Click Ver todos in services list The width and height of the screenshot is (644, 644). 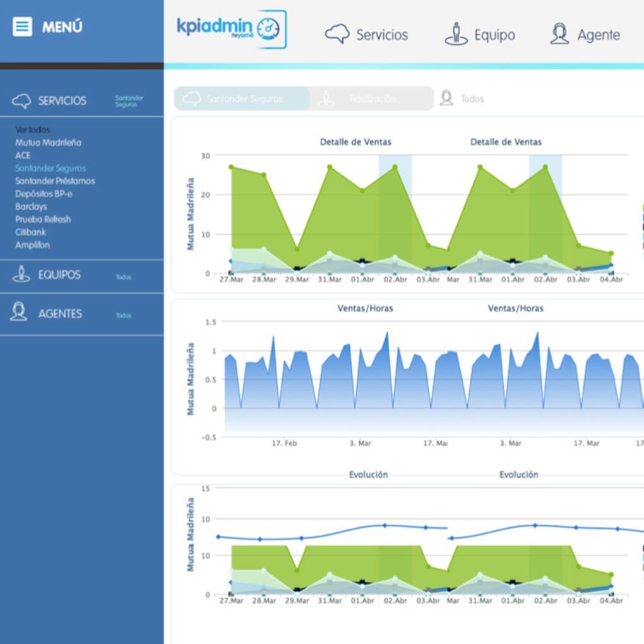coord(33,130)
